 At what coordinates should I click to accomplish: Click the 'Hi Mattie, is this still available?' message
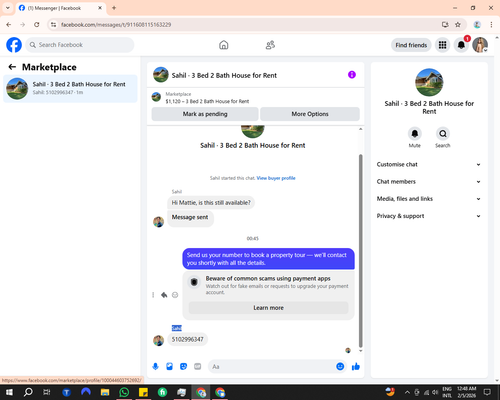click(x=211, y=203)
